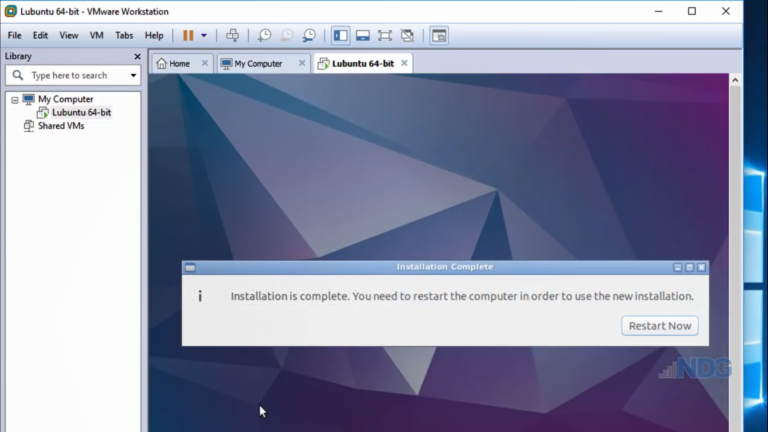The height and width of the screenshot is (432, 768).
Task: Open the File menu
Action: point(14,35)
